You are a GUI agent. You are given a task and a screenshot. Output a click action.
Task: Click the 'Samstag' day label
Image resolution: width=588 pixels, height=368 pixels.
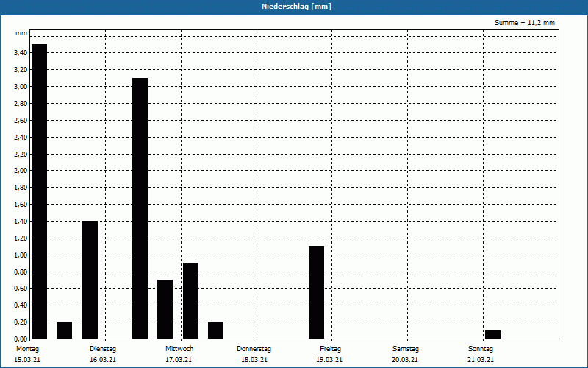coord(406,349)
